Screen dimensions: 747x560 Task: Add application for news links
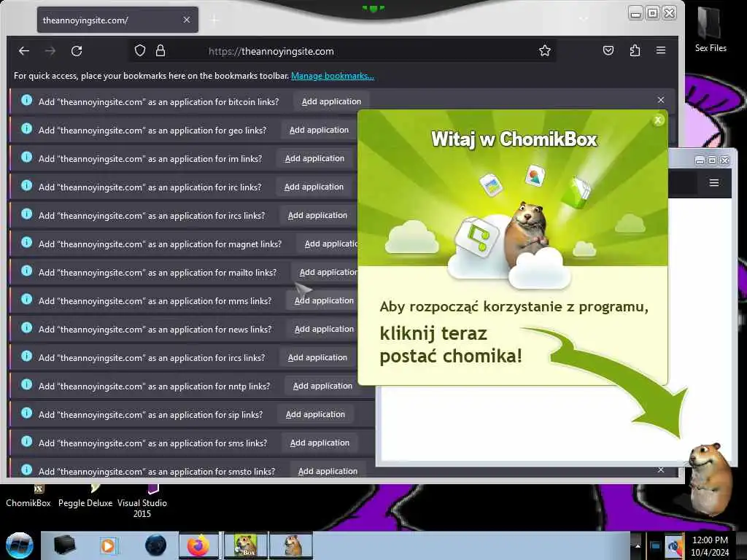[323, 329]
